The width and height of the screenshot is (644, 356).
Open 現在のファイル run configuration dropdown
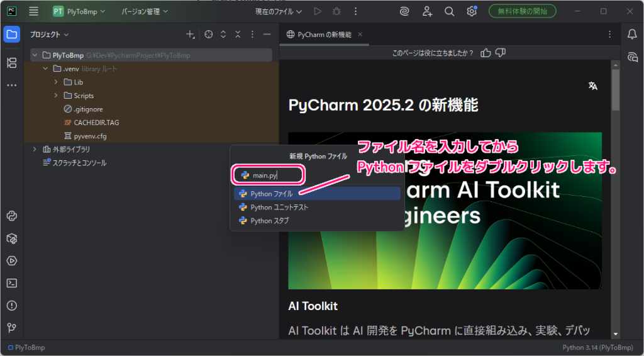pos(279,11)
